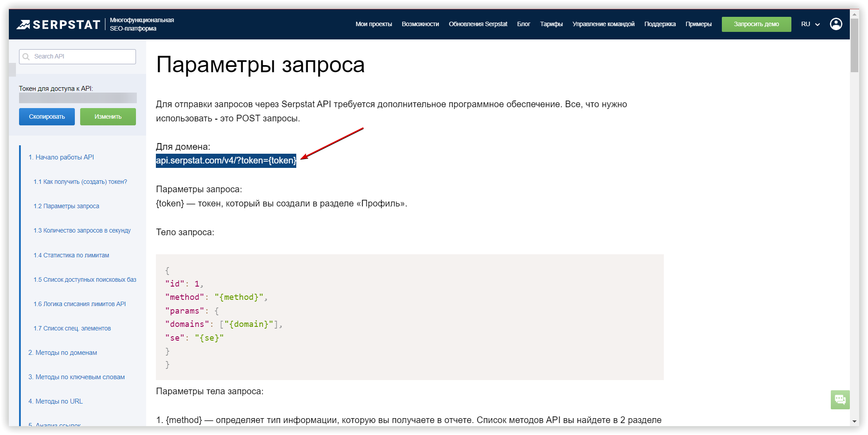Click the scrollbar down arrow
This screenshot has height=435, width=868.
855,421
